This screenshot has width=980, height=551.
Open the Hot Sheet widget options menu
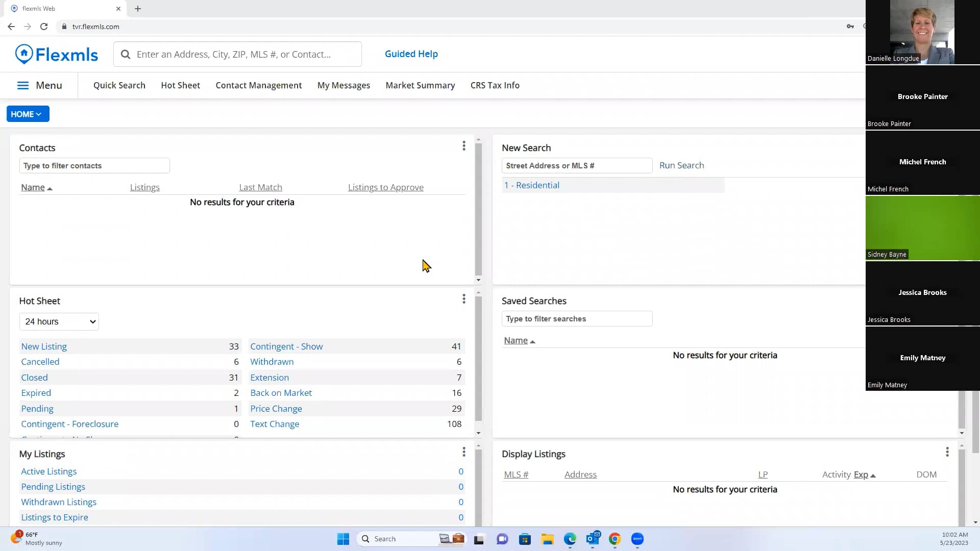tap(463, 298)
